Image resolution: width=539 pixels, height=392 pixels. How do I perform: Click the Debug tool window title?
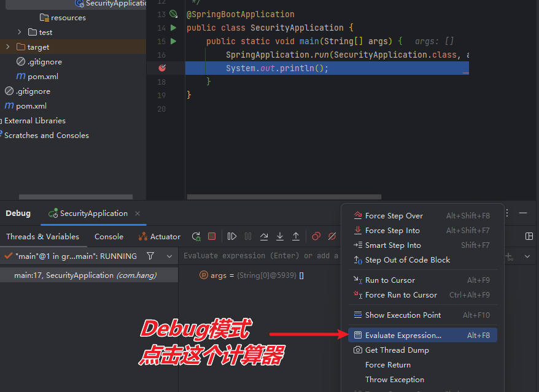(18, 213)
